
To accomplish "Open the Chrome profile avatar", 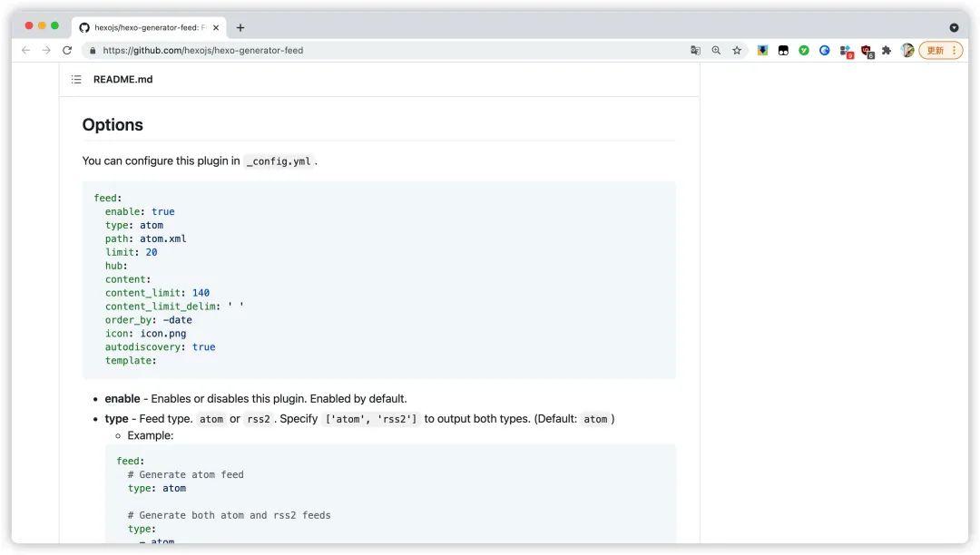I will [907, 51].
